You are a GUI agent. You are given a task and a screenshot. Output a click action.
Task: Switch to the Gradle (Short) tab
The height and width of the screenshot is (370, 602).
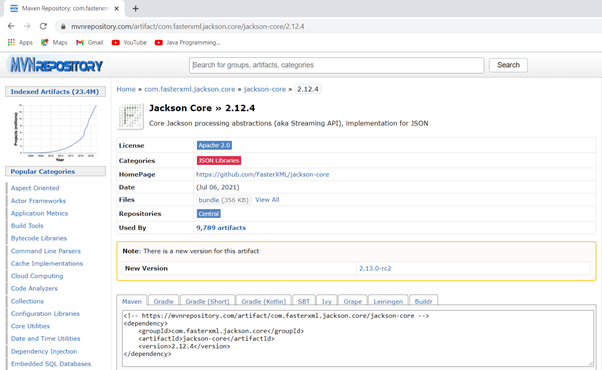pos(207,301)
